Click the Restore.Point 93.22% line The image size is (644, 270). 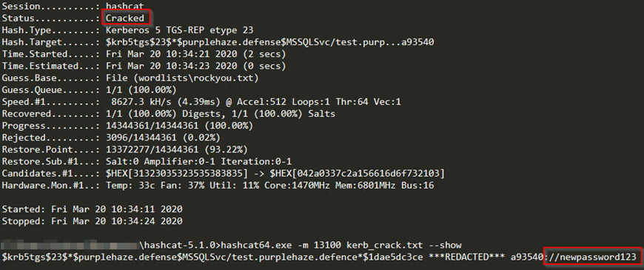point(125,149)
